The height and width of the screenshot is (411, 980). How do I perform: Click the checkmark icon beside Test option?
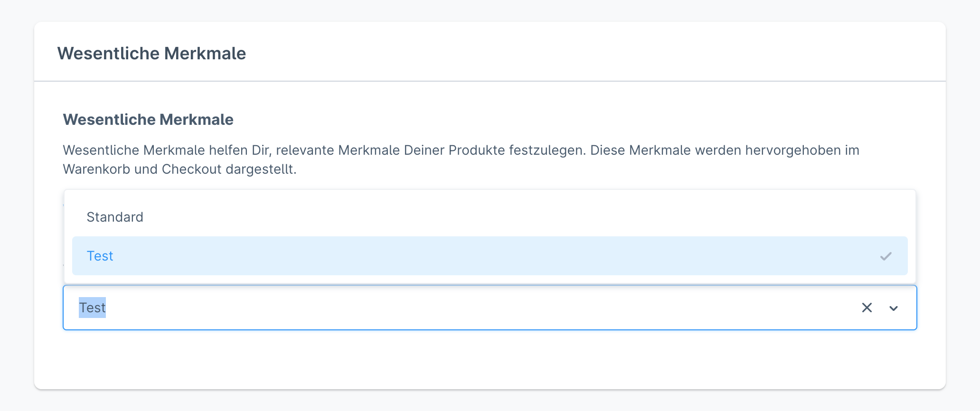pos(886,256)
